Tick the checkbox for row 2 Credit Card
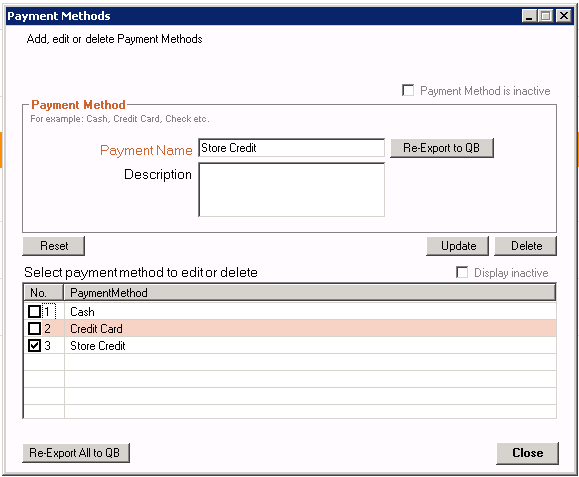Screen dimensions: 579x477 [35, 329]
